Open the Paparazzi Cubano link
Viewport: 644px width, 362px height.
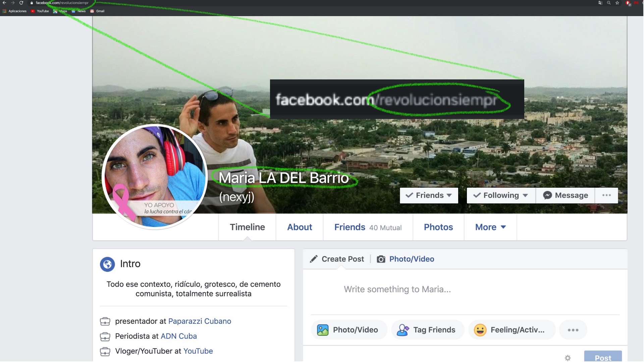click(200, 321)
